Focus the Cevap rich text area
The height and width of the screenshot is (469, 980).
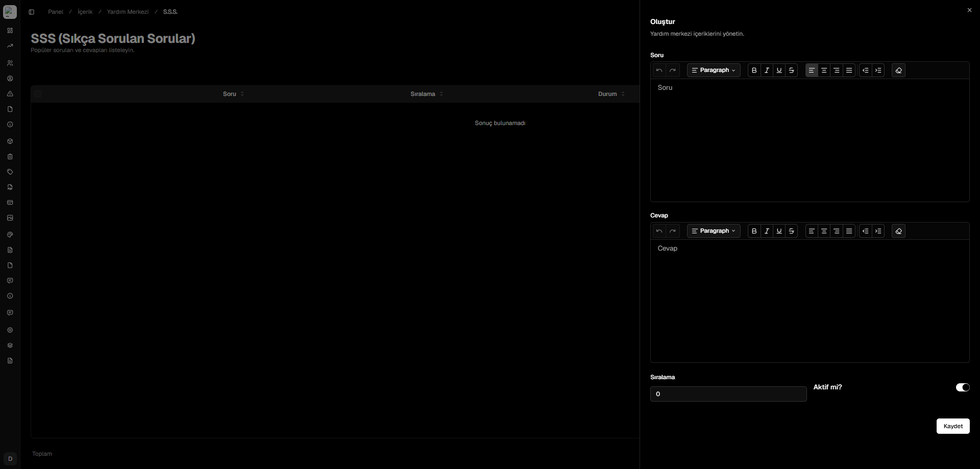coord(810,301)
